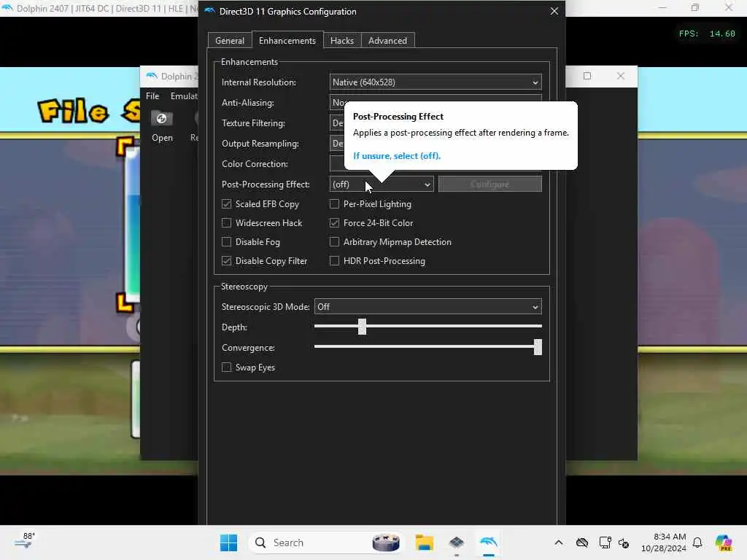The width and height of the screenshot is (747, 560).
Task: Click the Dolphin icon in background window title
Action: pos(152,76)
